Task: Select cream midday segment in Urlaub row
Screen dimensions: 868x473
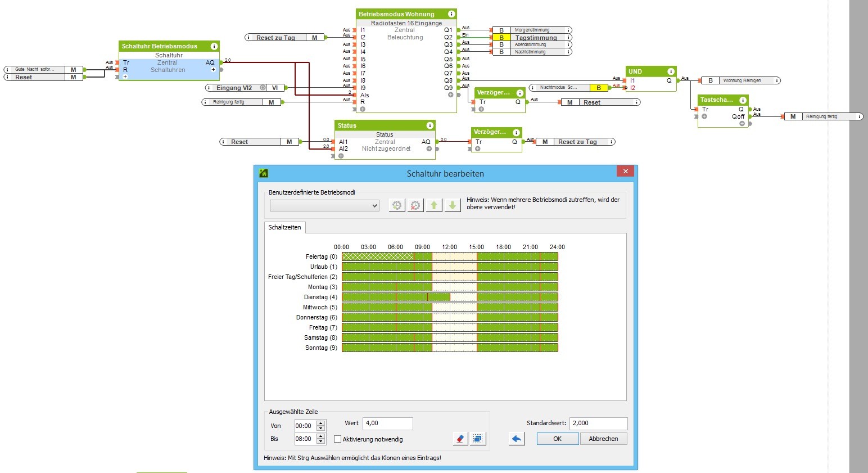Action: pos(454,267)
